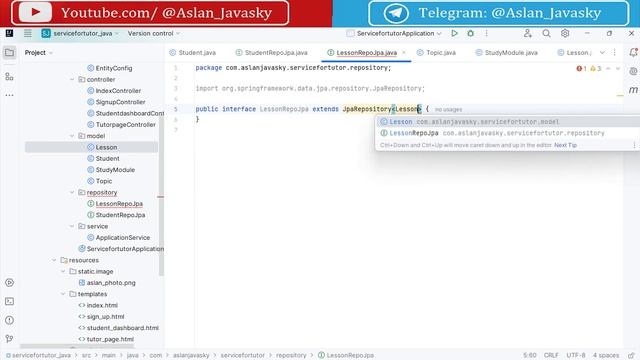Viewport: 640px width, 360px height.
Task: Open Terminal tool window icon
Action: (9, 301)
